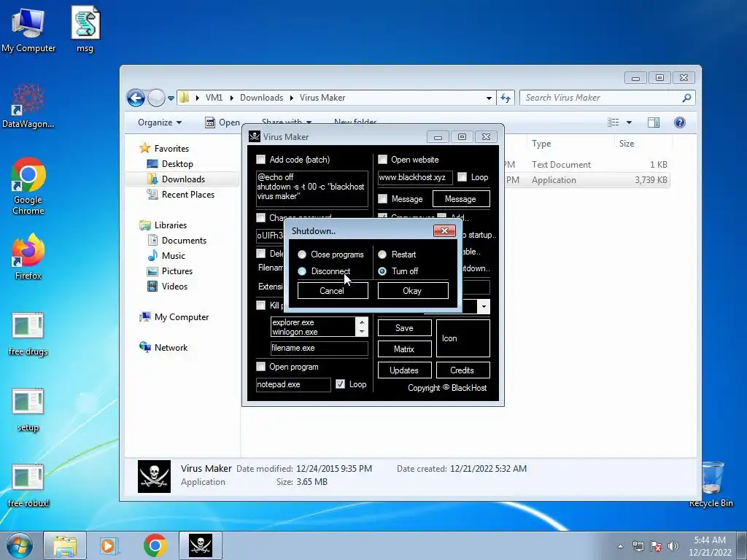The image size is (747, 560).
Task: Click the process list spinner up arrow
Action: point(362,322)
